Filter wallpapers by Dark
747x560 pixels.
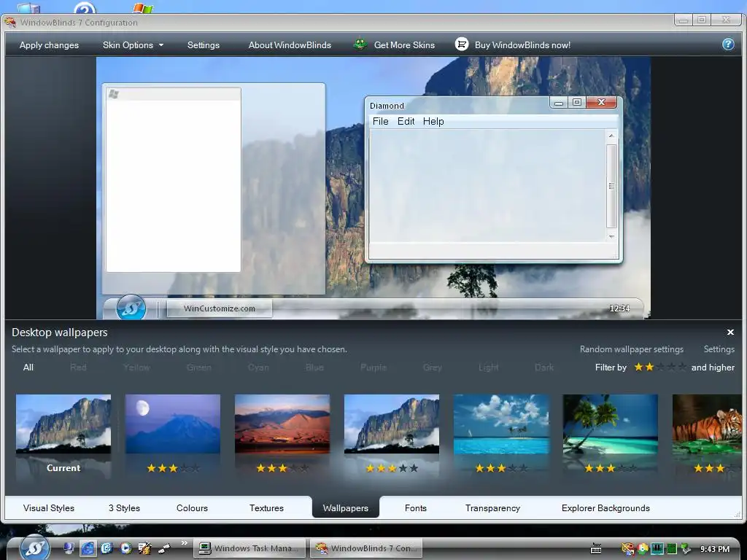click(544, 367)
